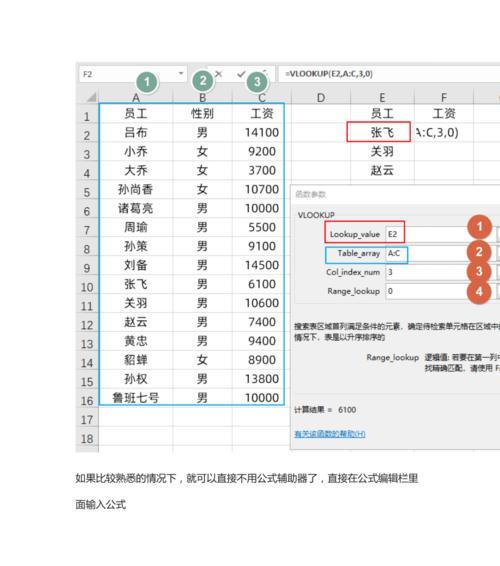Click salary cell 6100 in column C
The image size is (500, 566).
pos(262,284)
